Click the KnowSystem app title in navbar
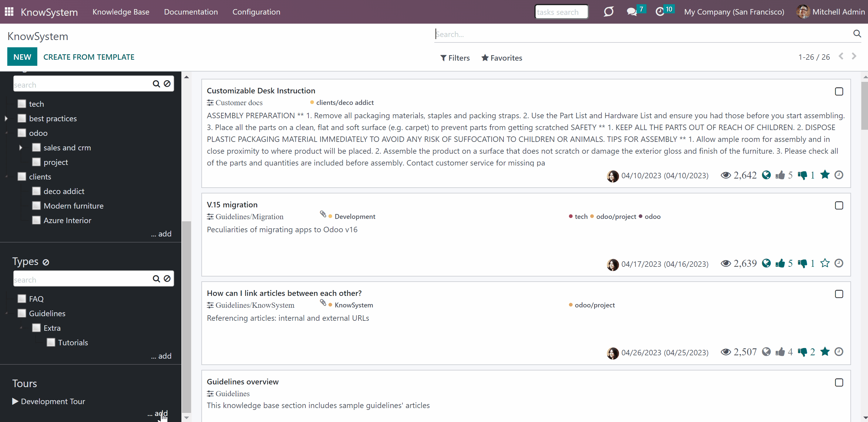 click(49, 12)
